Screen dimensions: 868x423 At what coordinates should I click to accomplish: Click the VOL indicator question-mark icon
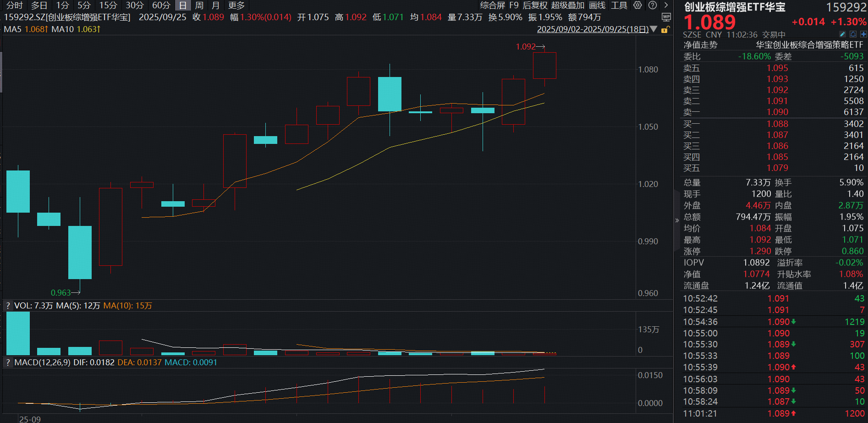coord(8,306)
